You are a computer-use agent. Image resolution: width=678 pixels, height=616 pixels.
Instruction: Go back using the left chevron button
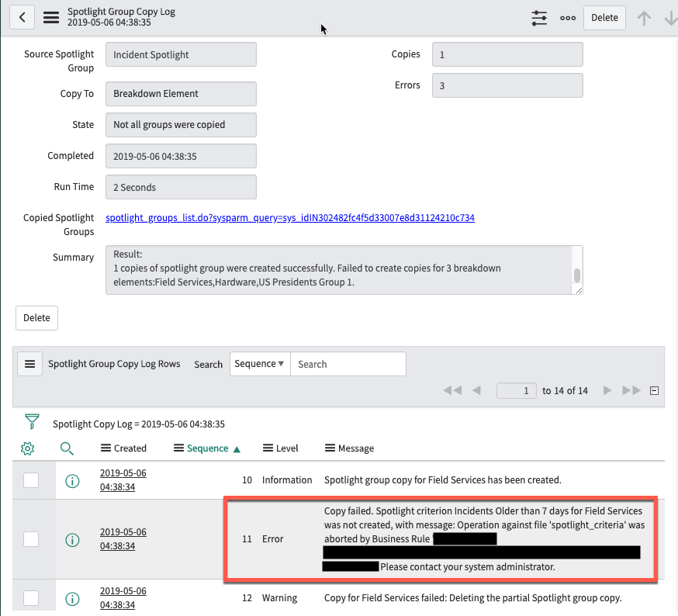pos(22,17)
